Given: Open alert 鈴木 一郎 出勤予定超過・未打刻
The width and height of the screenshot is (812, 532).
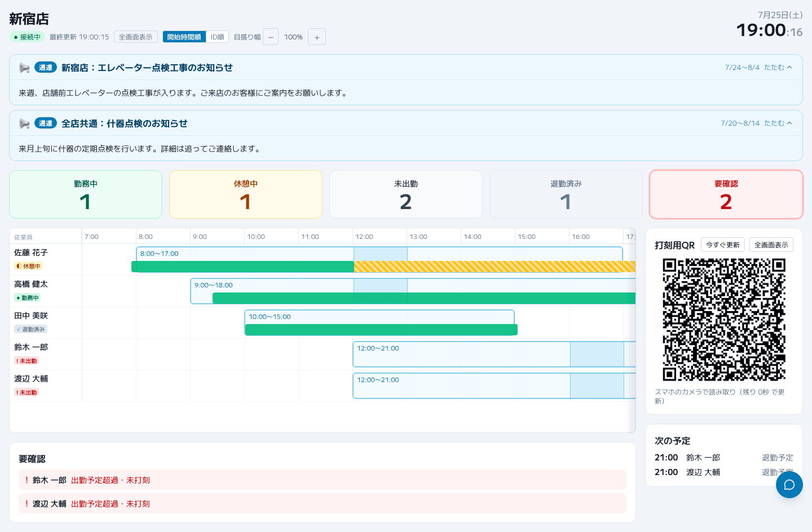Looking at the screenshot, I should pyautogui.click(x=323, y=480).
